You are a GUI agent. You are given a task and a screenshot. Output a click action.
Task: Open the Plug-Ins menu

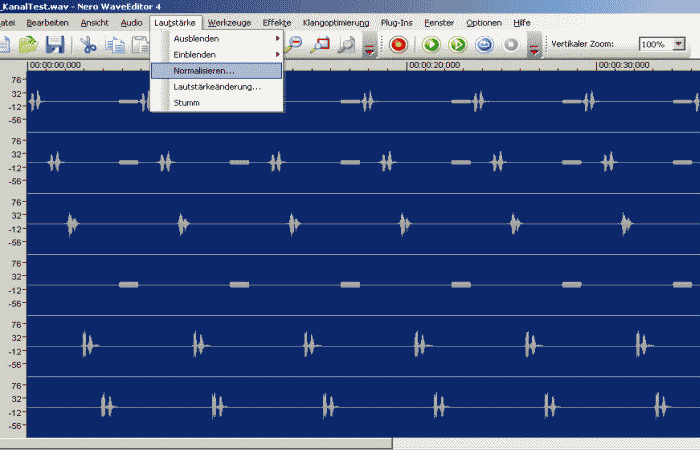[x=396, y=22]
